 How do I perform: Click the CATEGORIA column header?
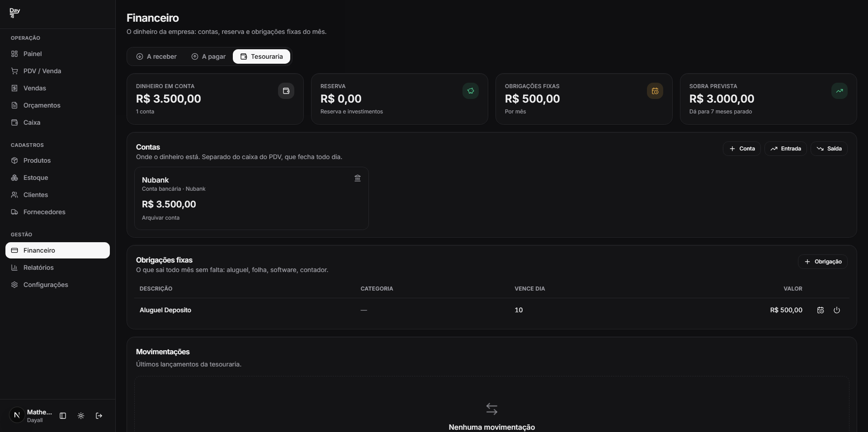pyautogui.click(x=377, y=289)
